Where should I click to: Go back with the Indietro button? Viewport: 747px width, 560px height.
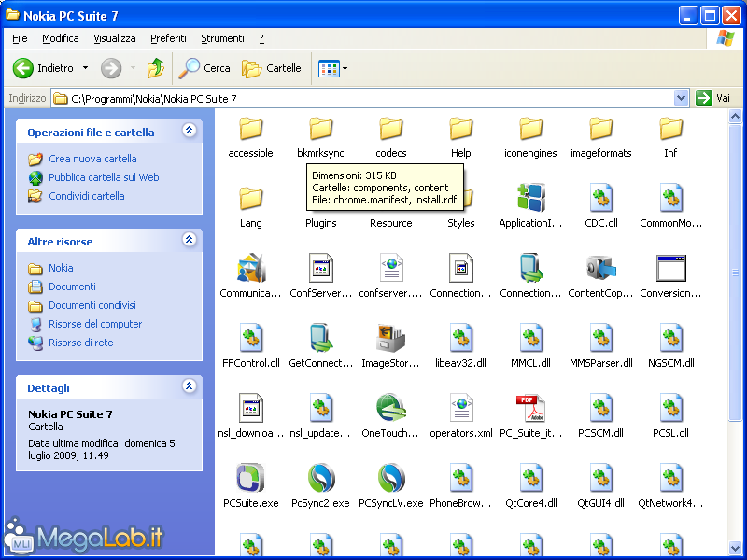pyautogui.click(x=43, y=68)
